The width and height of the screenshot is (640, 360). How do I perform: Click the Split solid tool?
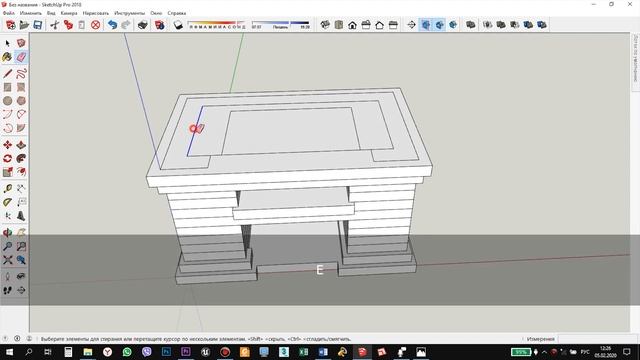pos(542,25)
